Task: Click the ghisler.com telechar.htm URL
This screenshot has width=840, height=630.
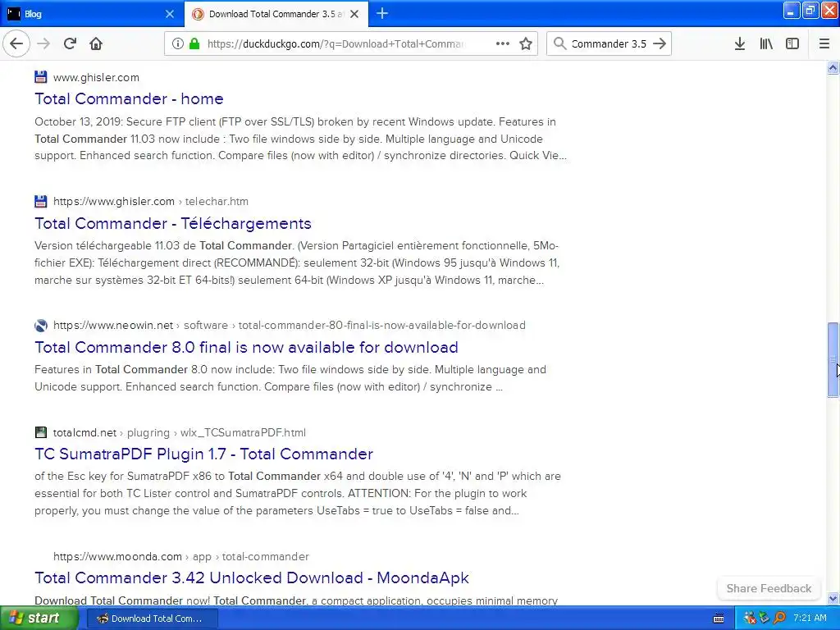Action: [x=151, y=202]
